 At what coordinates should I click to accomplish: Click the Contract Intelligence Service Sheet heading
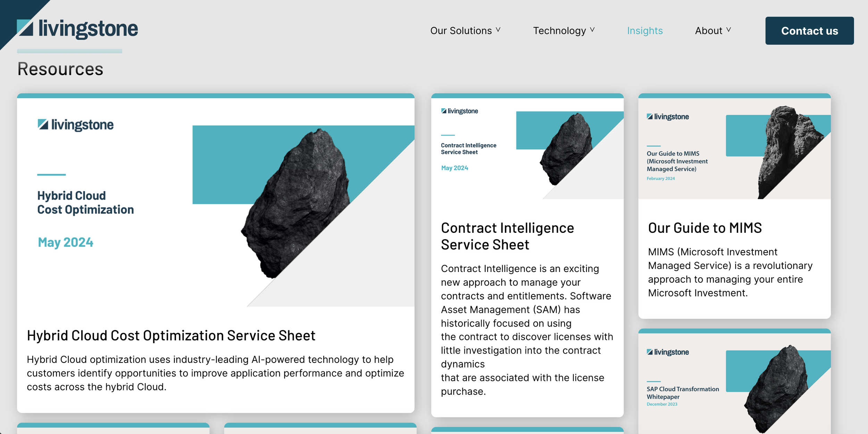click(x=507, y=236)
